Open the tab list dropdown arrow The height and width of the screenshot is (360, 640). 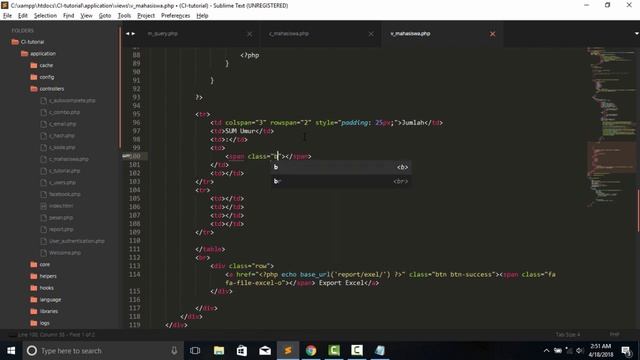(x=636, y=33)
